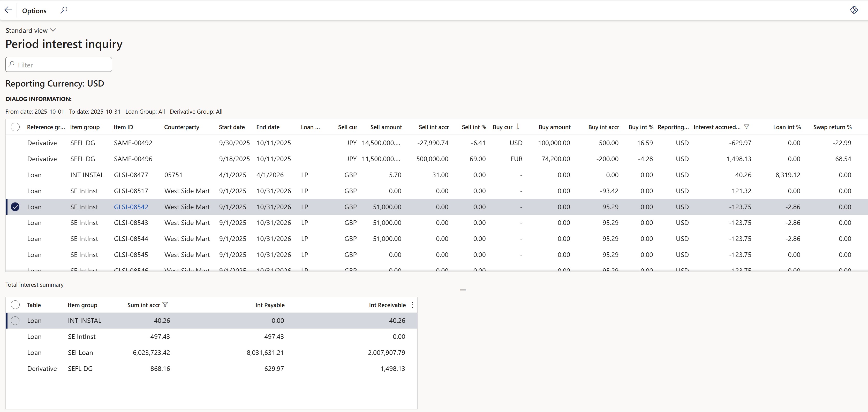Open the Options menu
This screenshot has width=868, height=412.
tap(34, 10)
